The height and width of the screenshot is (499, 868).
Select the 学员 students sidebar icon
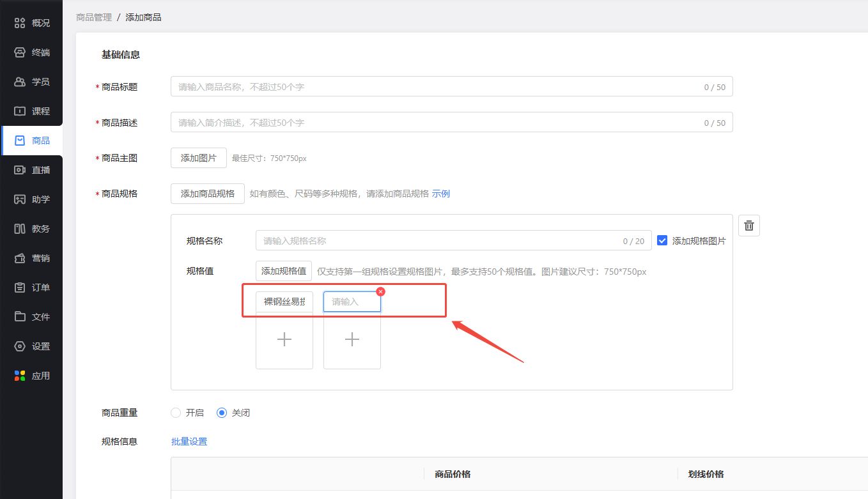(20, 82)
